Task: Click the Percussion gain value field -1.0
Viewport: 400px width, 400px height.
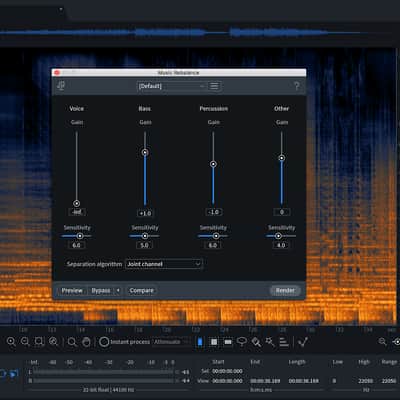Action: tap(214, 212)
